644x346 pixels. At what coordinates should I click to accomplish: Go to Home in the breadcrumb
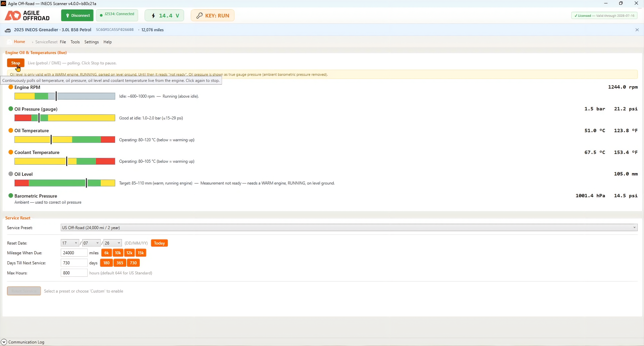19,42
